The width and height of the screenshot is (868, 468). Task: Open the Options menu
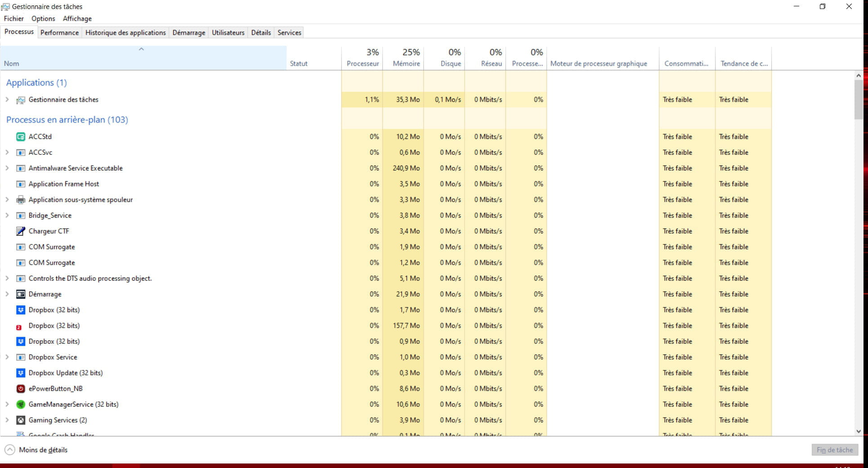point(43,18)
